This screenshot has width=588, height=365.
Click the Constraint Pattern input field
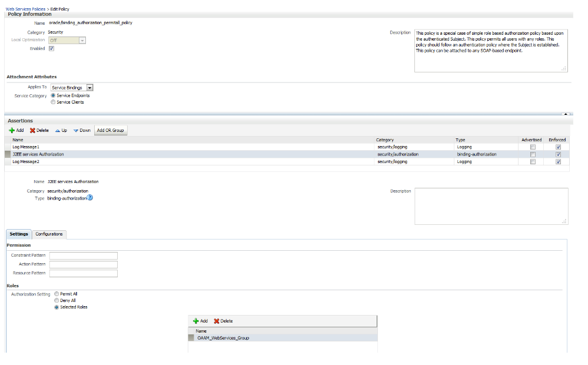tap(83, 255)
